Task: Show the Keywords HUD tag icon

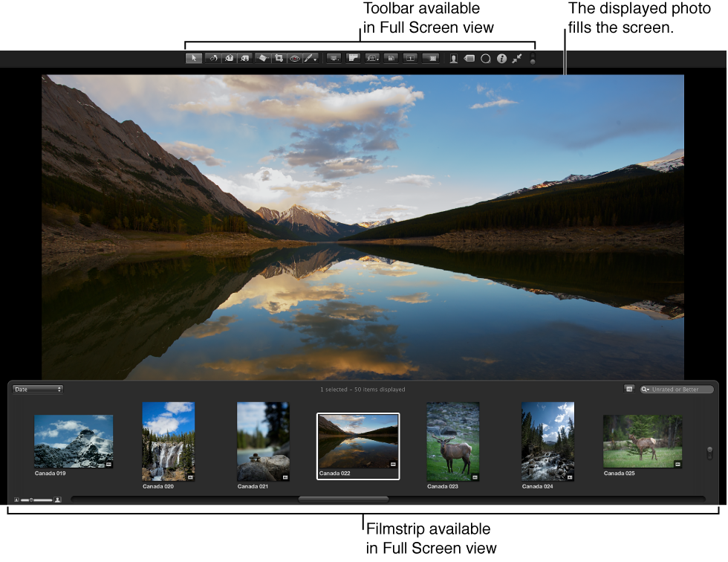Action: (x=469, y=59)
